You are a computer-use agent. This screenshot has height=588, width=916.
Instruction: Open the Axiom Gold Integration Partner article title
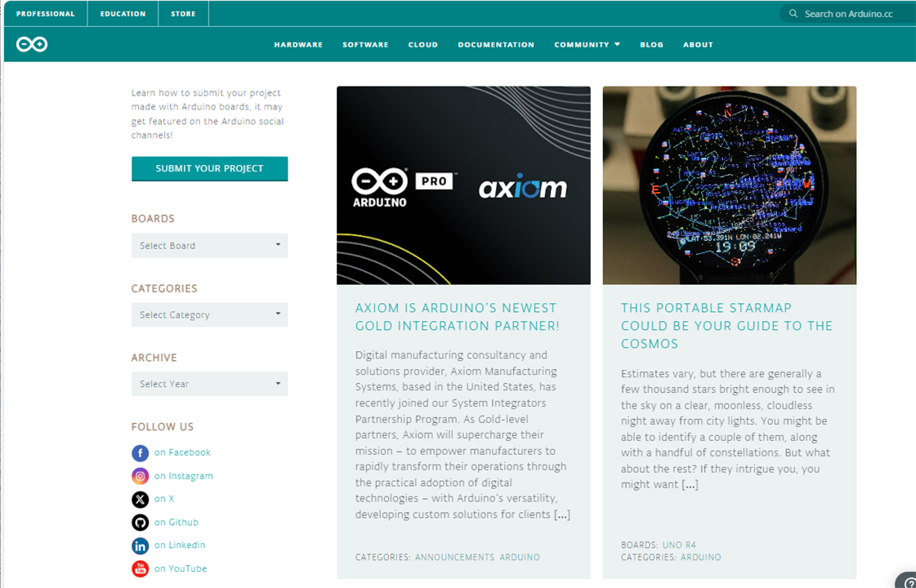[458, 317]
